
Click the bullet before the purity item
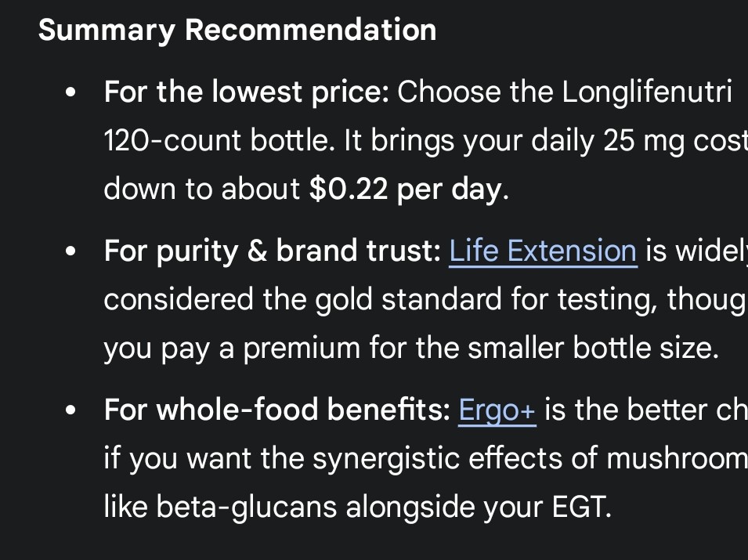pos(72,251)
